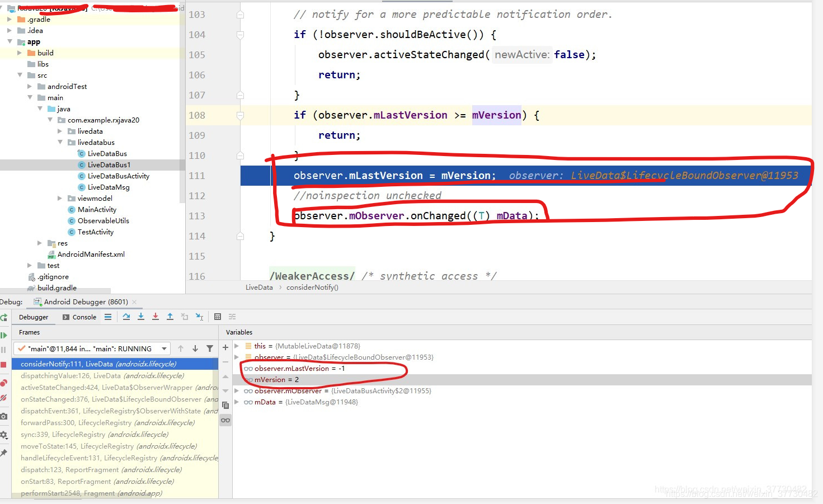The height and width of the screenshot is (504, 823).
Task: Step out of current method
Action: pyautogui.click(x=170, y=317)
